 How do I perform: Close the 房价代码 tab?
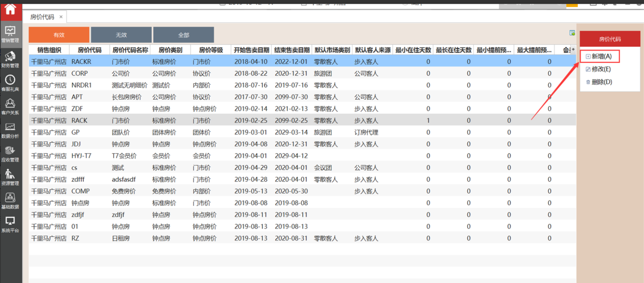(61, 17)
